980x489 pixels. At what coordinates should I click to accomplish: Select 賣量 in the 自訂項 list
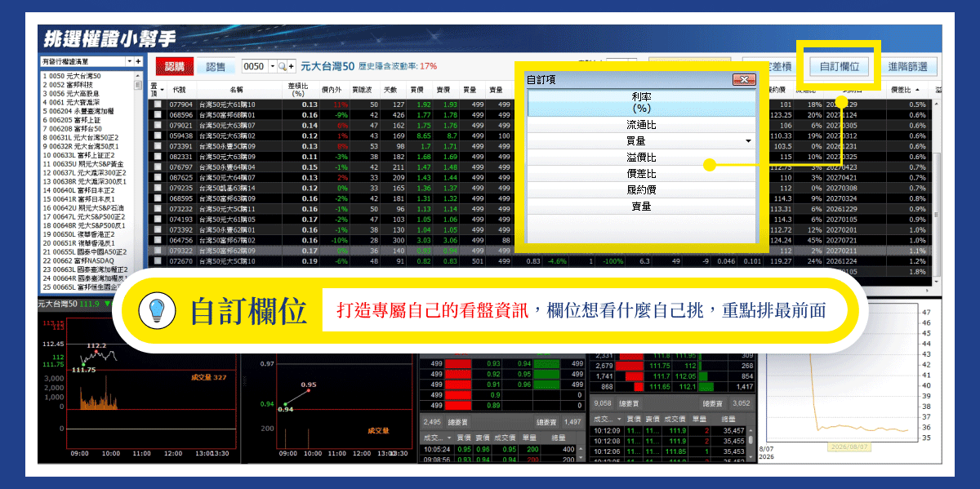pos(641,207)
